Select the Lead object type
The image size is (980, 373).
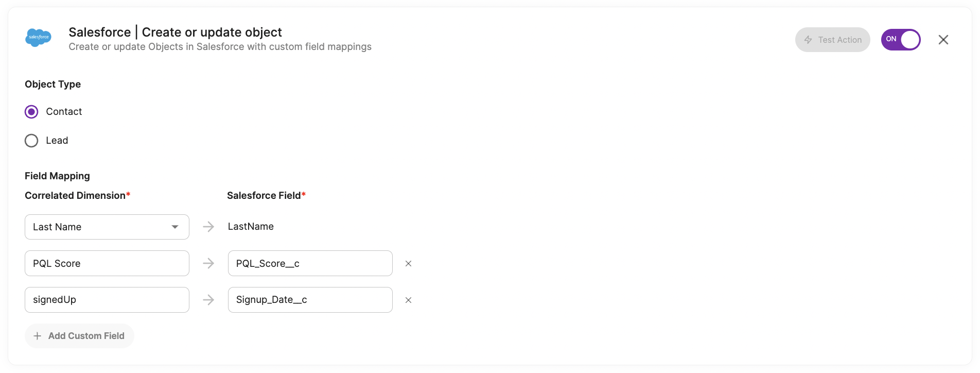[31, 141]
